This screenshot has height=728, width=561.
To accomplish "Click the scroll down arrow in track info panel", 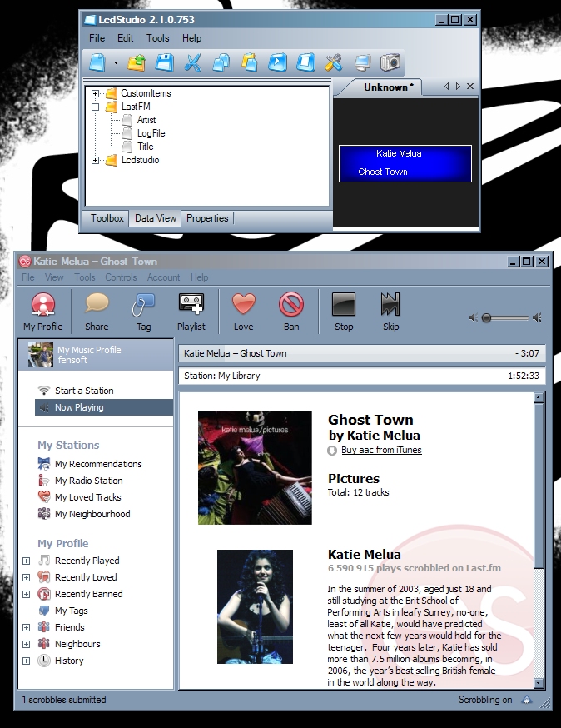I will 539,683.
